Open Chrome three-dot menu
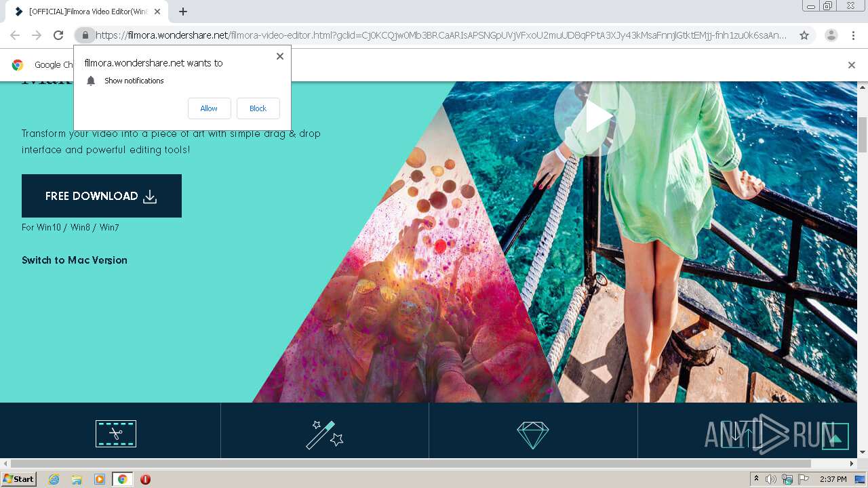 click(854, 35)
